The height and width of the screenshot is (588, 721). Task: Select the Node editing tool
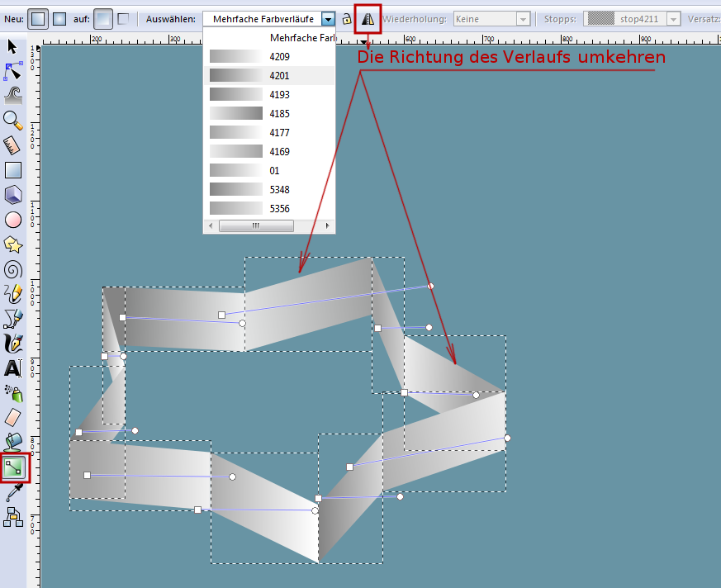pyautogui.click(x=13, y=72)
